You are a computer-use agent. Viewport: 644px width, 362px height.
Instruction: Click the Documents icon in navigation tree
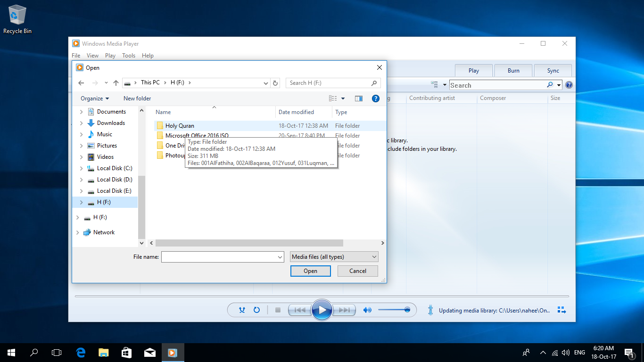(x=91, y=112)
